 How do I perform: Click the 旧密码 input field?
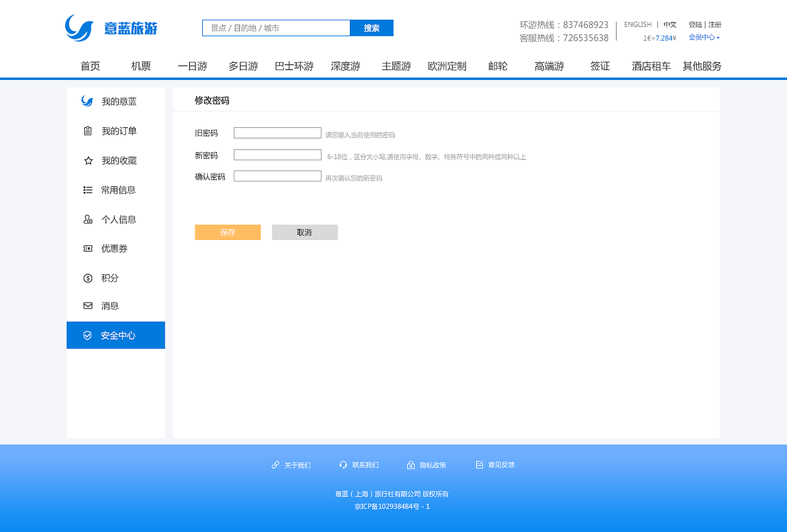point(277,132)
